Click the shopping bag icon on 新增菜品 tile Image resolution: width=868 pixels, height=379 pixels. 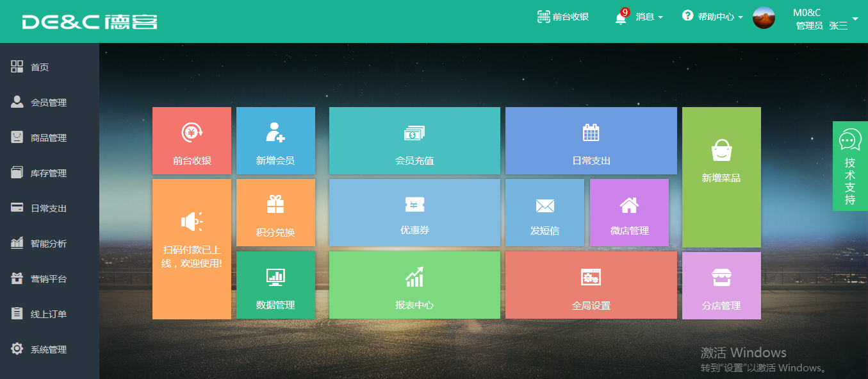[x=721, y=150]
